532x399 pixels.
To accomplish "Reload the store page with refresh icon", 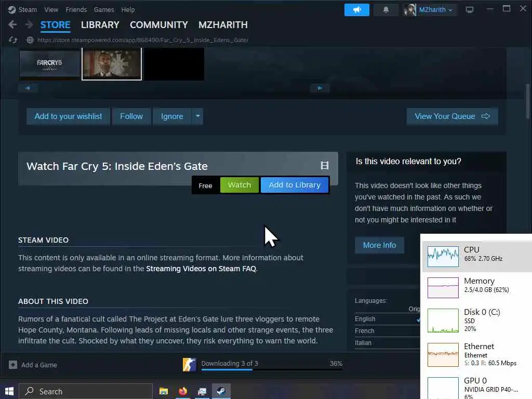I will pos(13,40).
